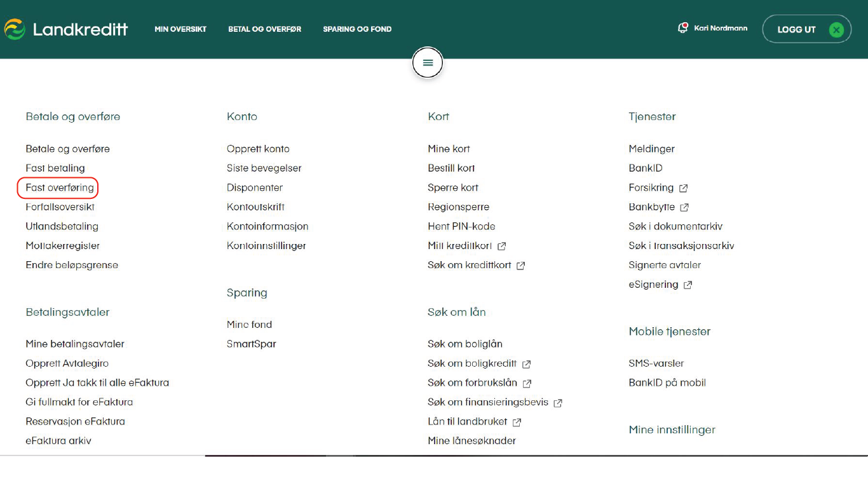Open Mine fond under Sparing

pos(249,325)
